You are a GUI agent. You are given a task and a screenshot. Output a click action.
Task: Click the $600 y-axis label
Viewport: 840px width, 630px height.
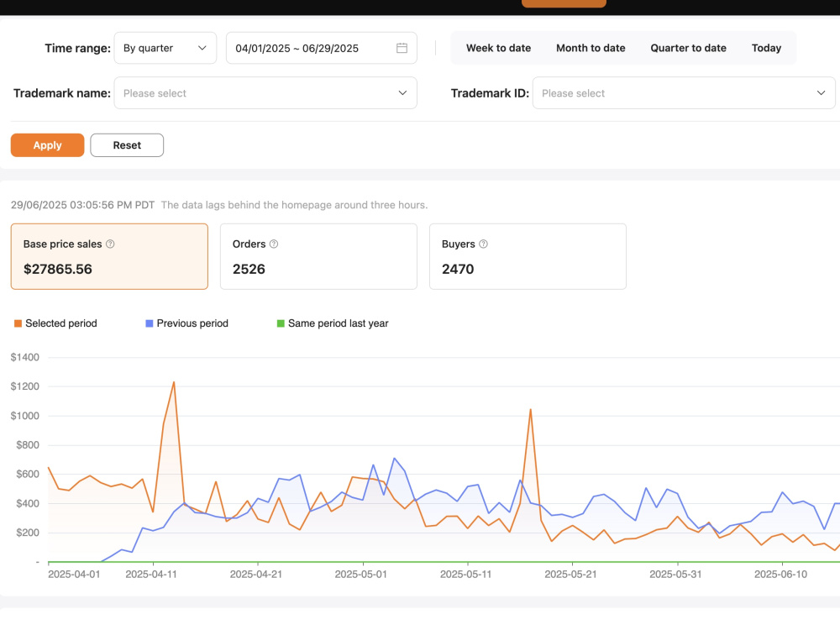tap(28, 474)
